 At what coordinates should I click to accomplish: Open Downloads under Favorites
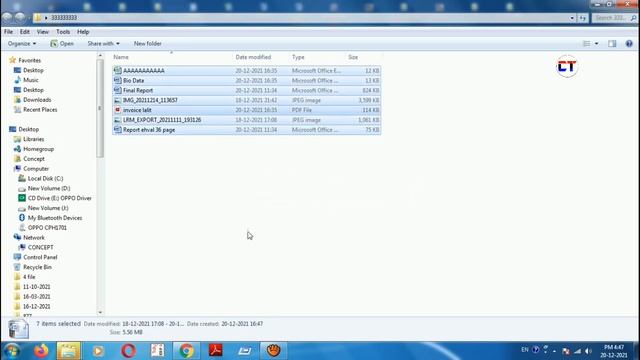point(37,100)
